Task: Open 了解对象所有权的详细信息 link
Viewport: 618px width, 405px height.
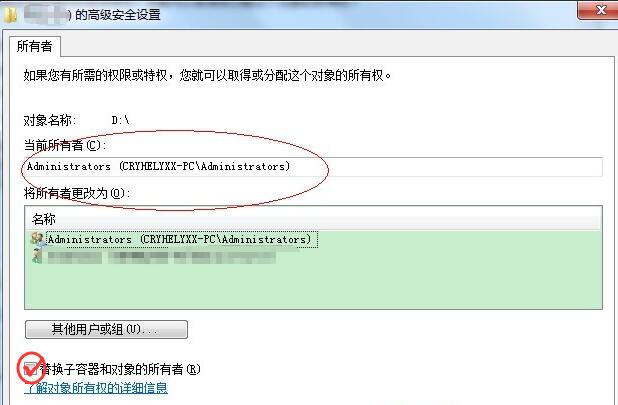Action: pos(96,388)
